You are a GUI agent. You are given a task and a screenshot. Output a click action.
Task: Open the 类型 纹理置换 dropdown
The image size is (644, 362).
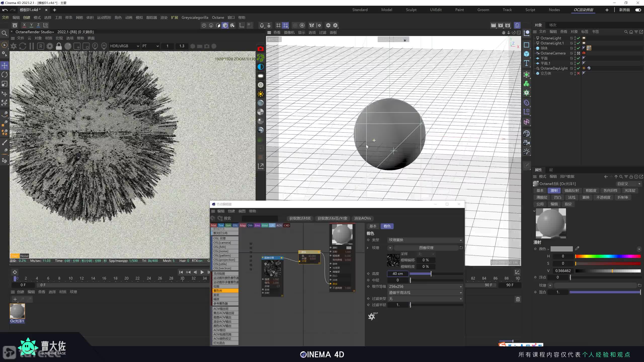425,240
